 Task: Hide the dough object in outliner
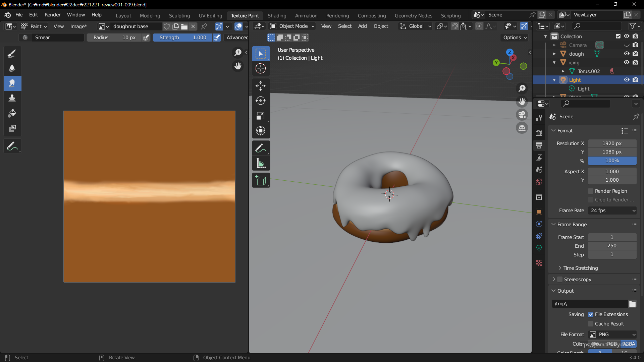coord(626,54)
